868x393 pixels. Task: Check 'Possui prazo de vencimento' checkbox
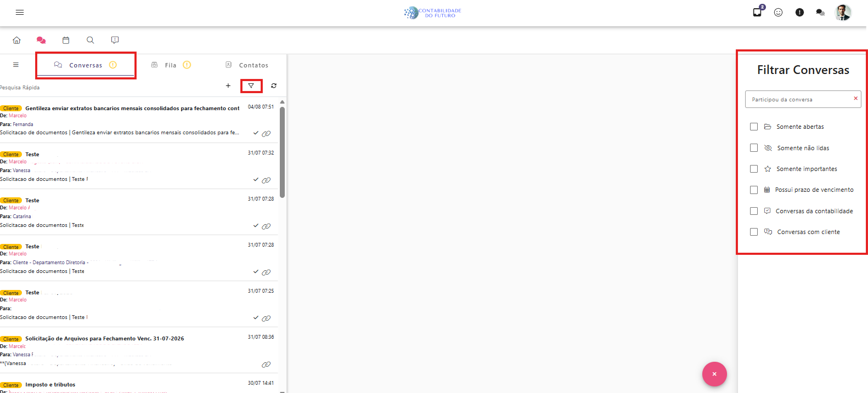pos(754,190)
